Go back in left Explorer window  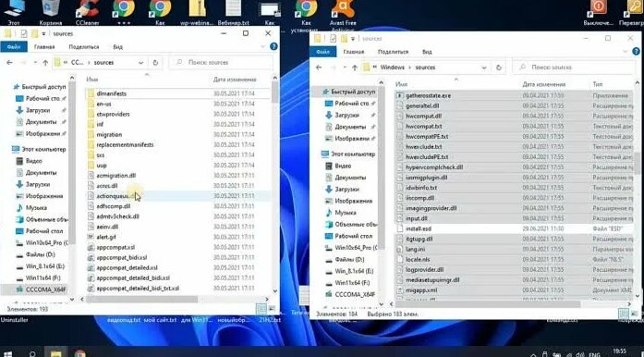[9, 63]
